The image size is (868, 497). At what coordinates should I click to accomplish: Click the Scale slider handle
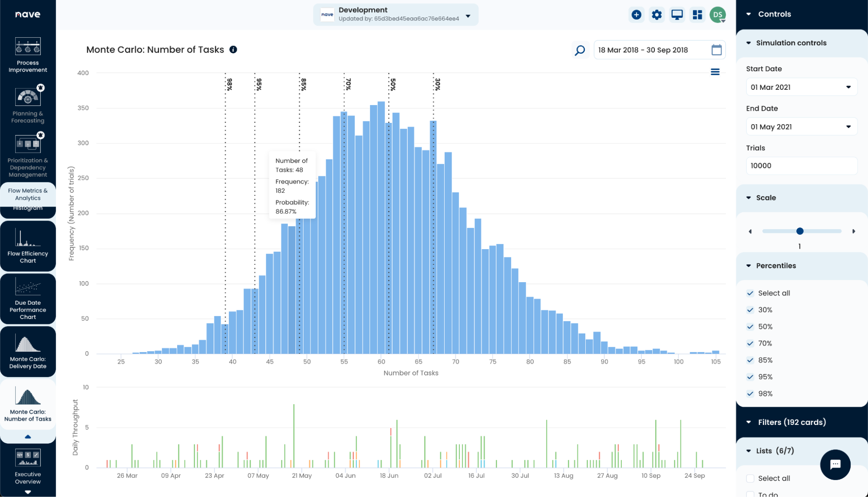(800, 231)
